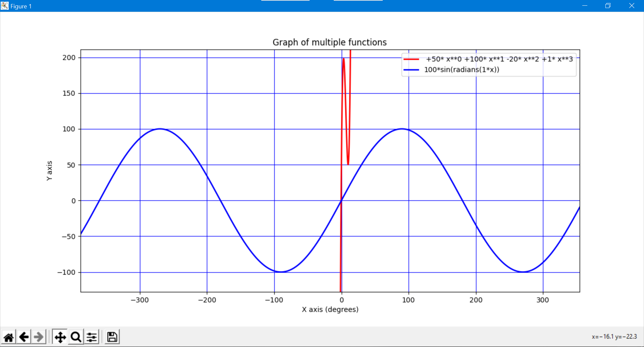Click the Figure 1 title bar text
Screen dimensions: 644x347
coord(21,6)
